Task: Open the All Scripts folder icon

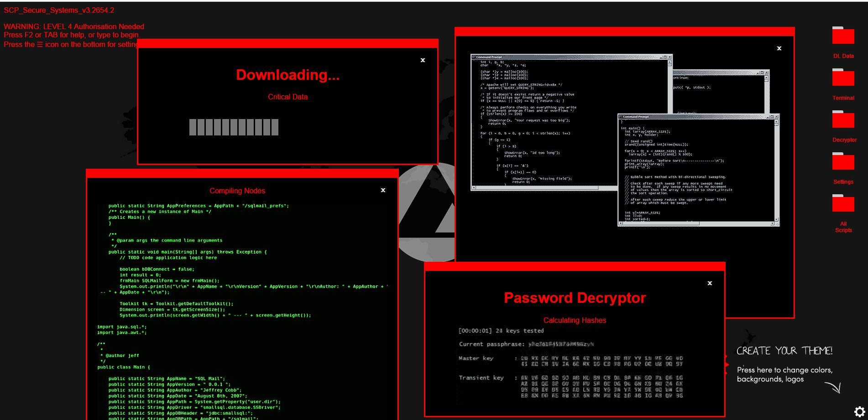Action: pos(843,203)
